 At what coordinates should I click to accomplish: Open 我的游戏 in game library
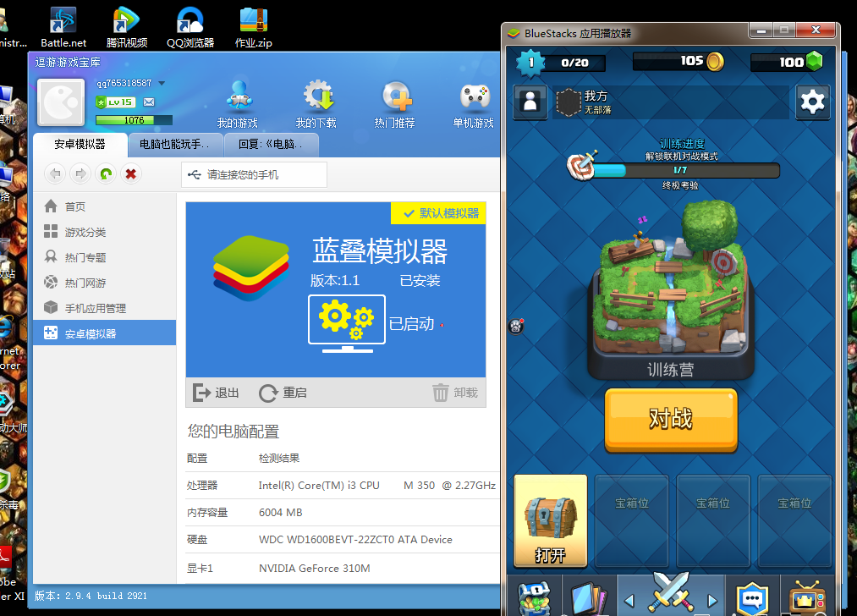(x=238, y=104)
